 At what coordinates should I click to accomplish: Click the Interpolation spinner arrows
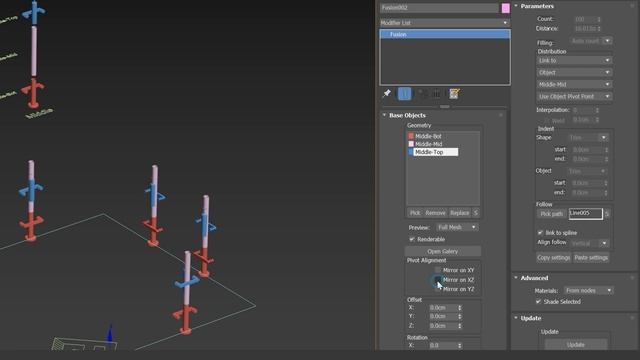(597, 110)
